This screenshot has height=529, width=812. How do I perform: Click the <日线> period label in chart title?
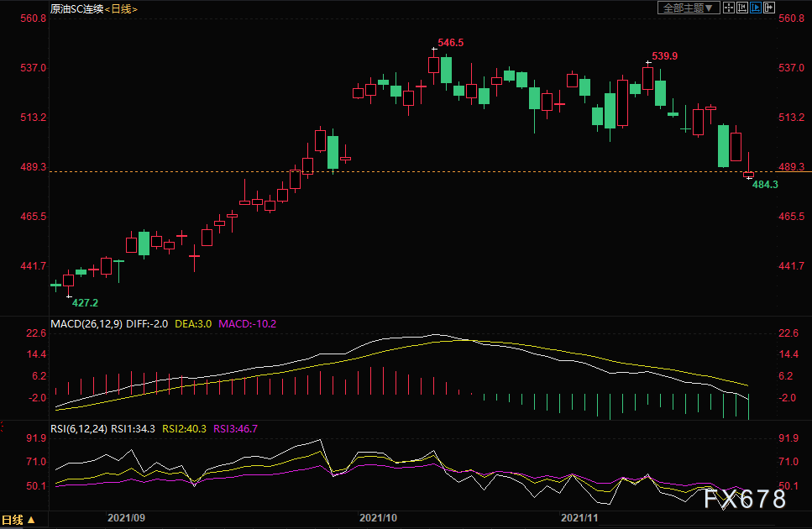[121, 8]
